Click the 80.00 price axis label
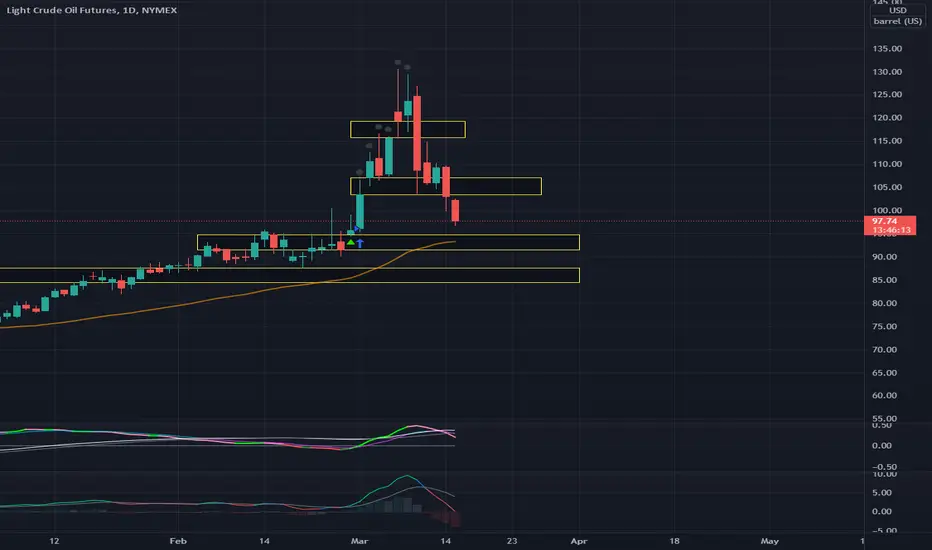932x550 pixels. (x=884, y=303)
